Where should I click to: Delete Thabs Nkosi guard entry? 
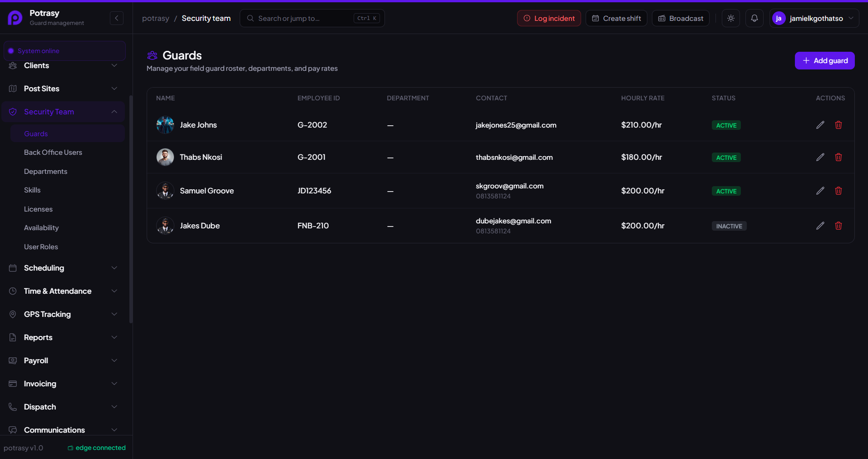838,157
